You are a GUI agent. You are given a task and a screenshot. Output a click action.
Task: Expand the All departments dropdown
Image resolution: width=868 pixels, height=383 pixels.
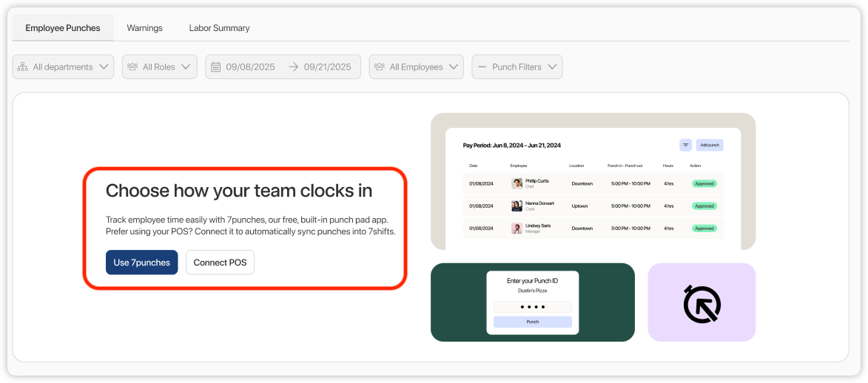coord(64,67)
